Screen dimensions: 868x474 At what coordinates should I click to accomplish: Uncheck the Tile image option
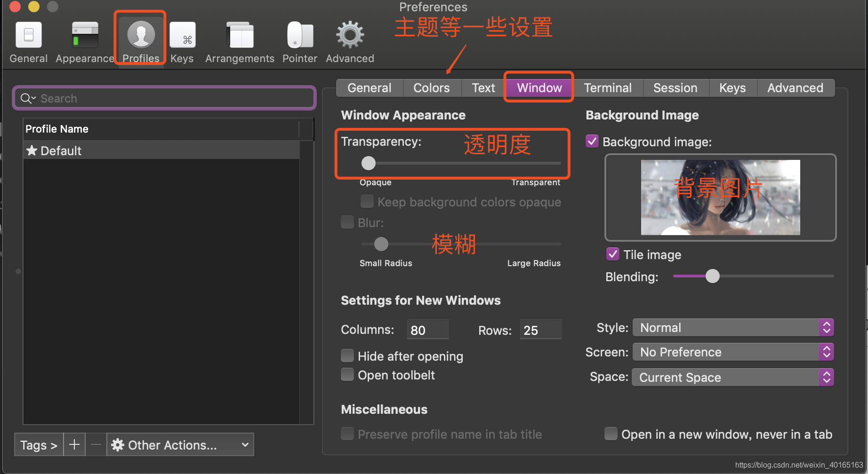pos(612,254)
